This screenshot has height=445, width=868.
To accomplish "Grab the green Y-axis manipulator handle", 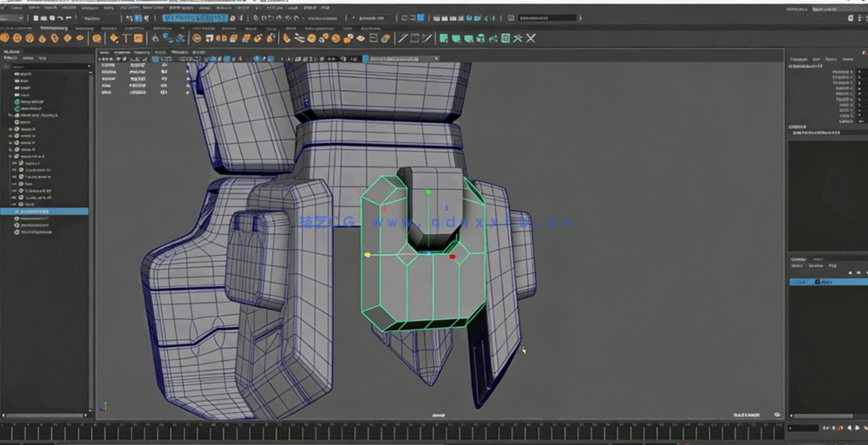I will pyautogui.click(x=428, y=192).
